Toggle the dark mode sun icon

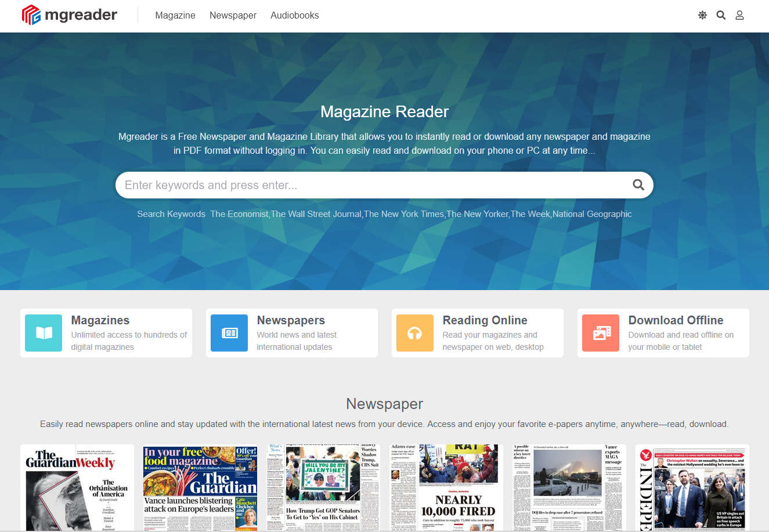coord(702,15)
